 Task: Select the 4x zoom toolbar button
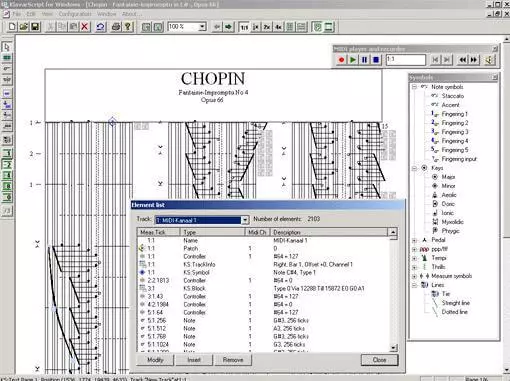pyautogui.click(x=278, y=27)
